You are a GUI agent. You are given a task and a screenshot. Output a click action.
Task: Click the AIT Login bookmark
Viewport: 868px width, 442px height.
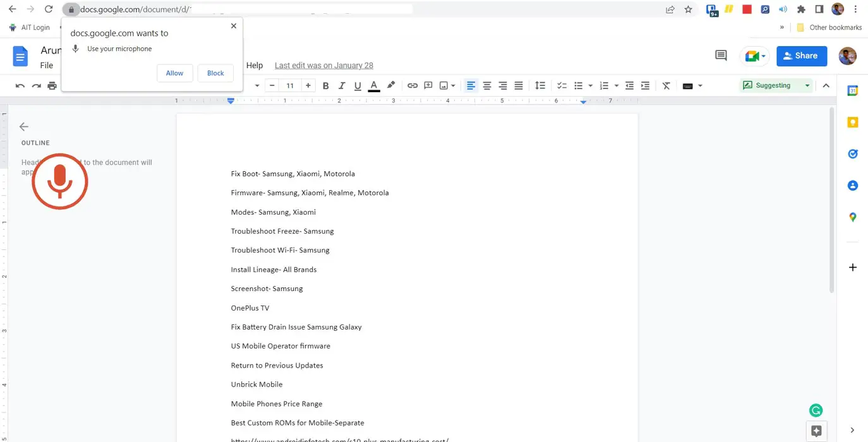click(29, 28)
